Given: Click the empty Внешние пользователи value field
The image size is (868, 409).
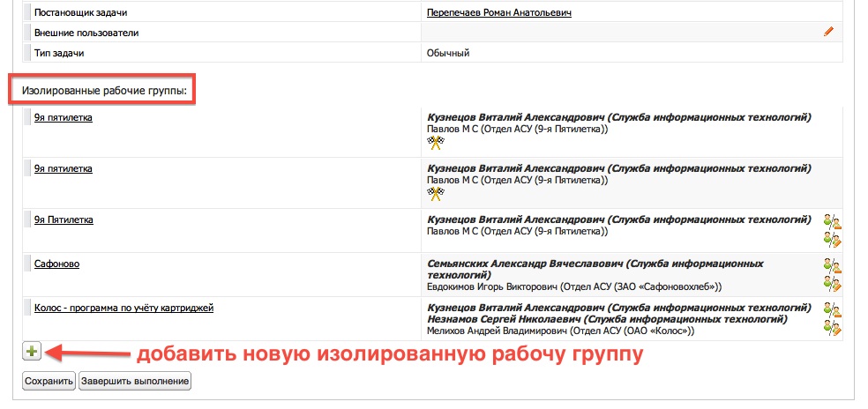Looking at the screenshot, I should (x=617, y=33).
